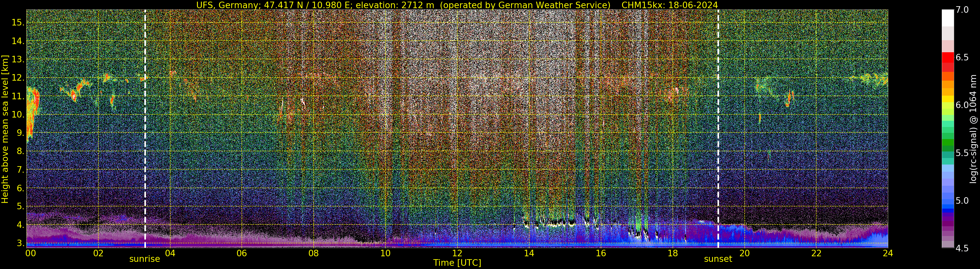This screenshot has width=980, height=269.
Task: Click the '10' time tick label
Action: 385,253
